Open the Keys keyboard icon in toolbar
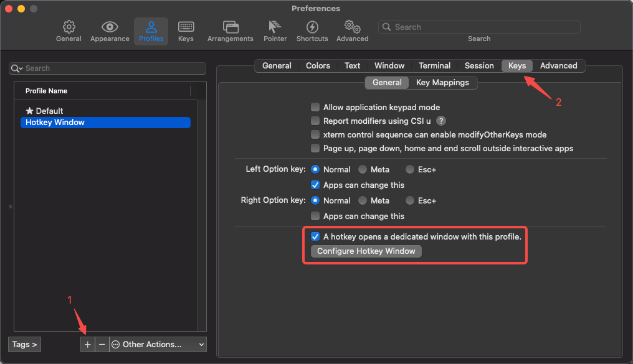This screenshot has width=633, height=364. 186,27
